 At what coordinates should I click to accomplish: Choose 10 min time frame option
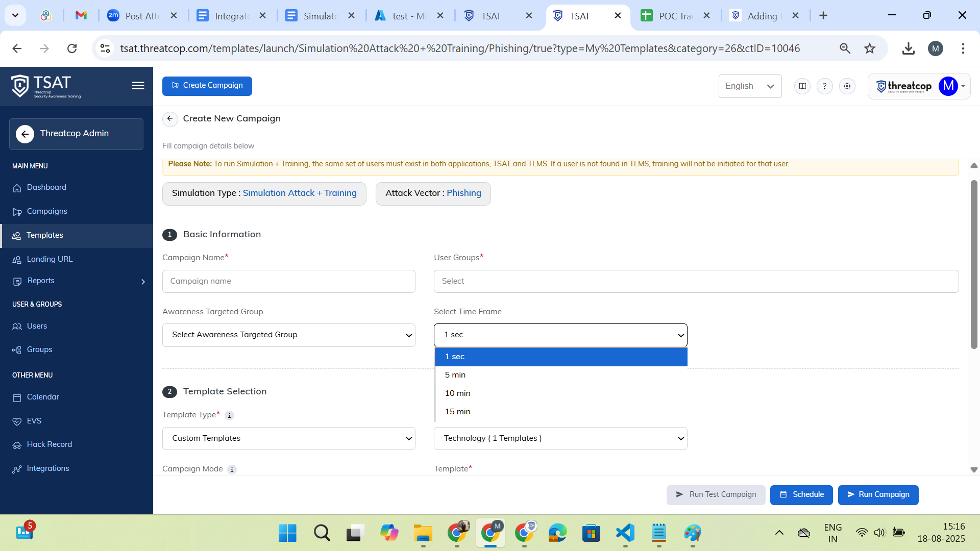[x=561, y=394]
